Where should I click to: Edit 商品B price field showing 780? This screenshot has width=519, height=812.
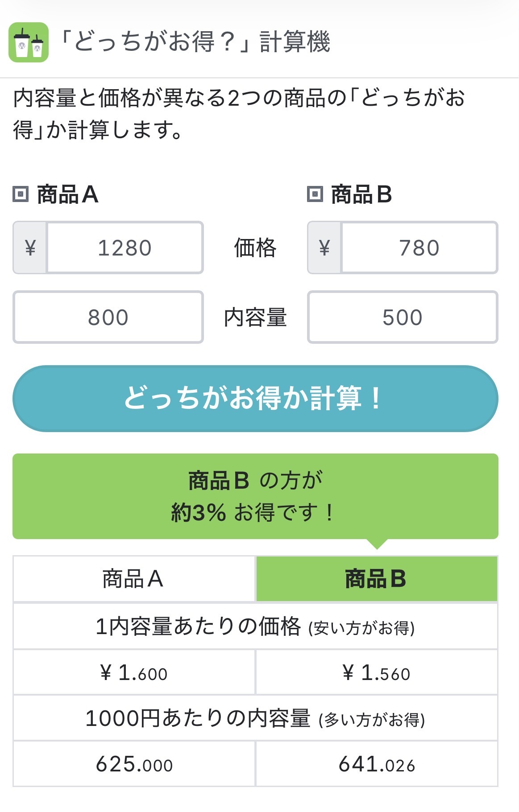[419, 247]
